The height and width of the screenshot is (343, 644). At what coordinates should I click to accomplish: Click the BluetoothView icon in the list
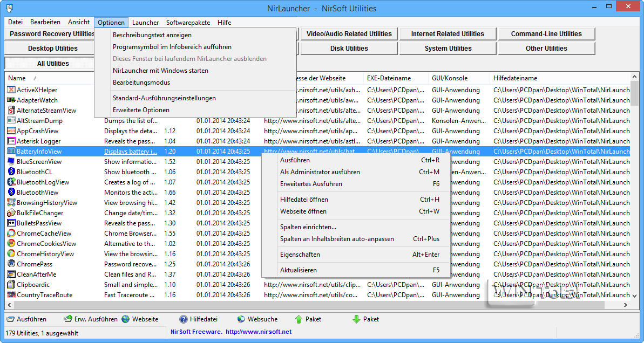click(11, 193)
